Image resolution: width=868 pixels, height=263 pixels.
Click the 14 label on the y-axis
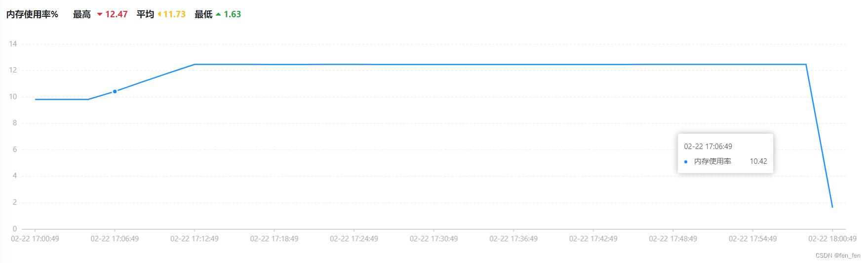click(x=13, y=44)
